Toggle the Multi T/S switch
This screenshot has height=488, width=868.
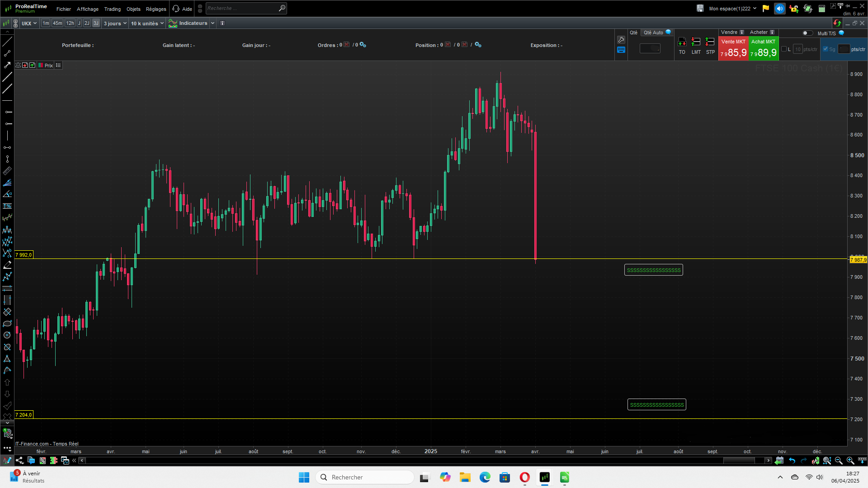[x=807, y=33]
